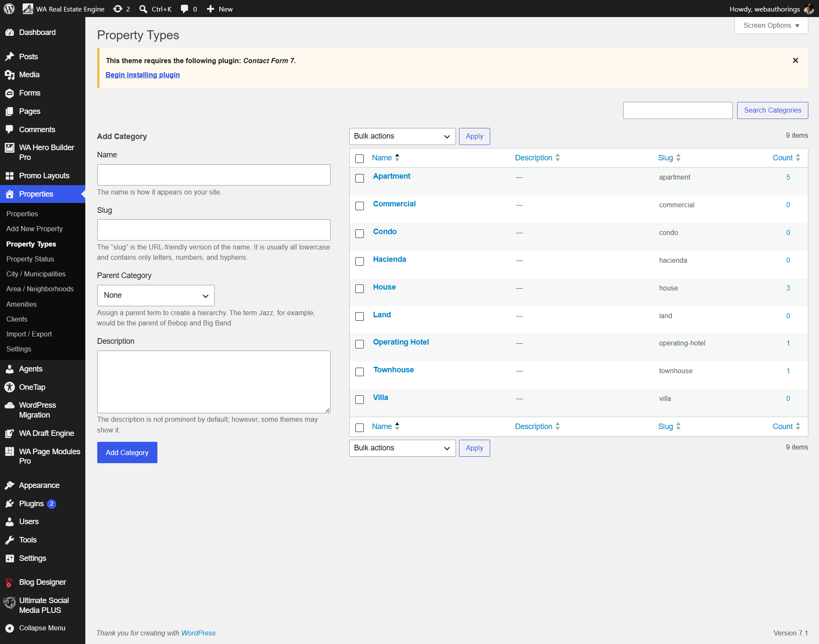Check the Condo row checkbox
Viewport: 819px width, 644px height.
tap(360, 234)
